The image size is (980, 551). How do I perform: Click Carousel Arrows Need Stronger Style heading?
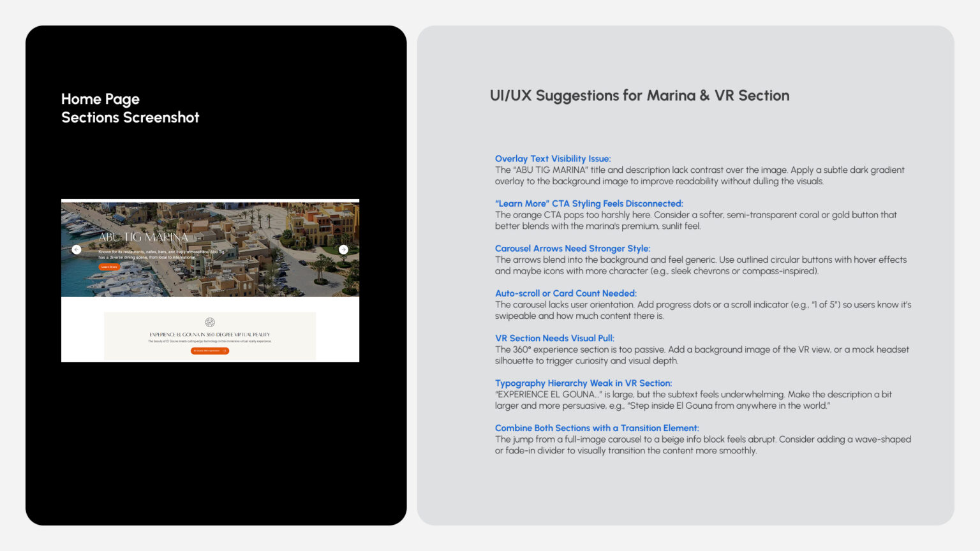(572, 249)
